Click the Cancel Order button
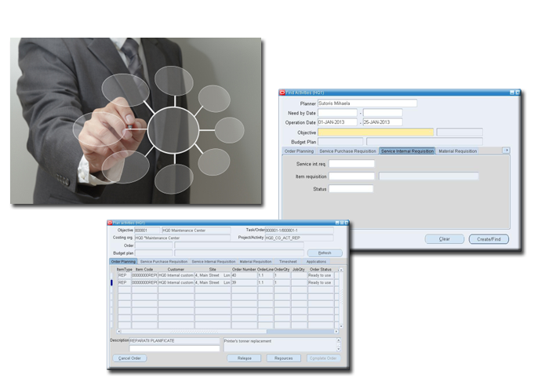 [x=129, y=358]
